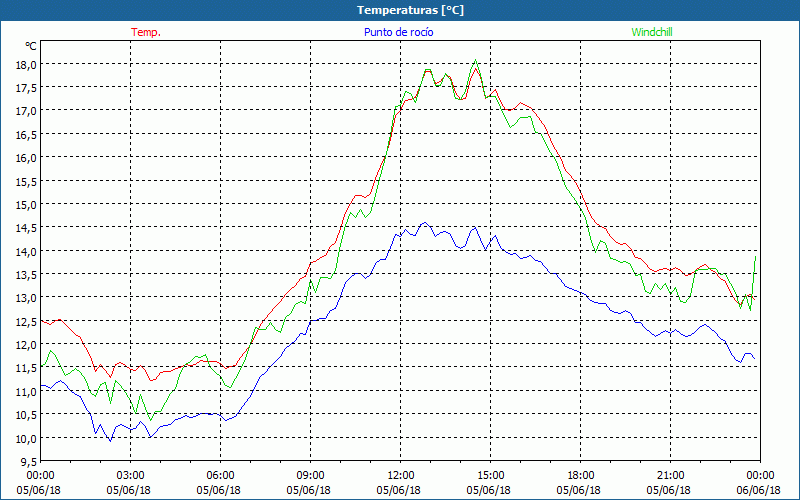
Task: Click the 18,0 y-axis value
Action: pos(27,65)
